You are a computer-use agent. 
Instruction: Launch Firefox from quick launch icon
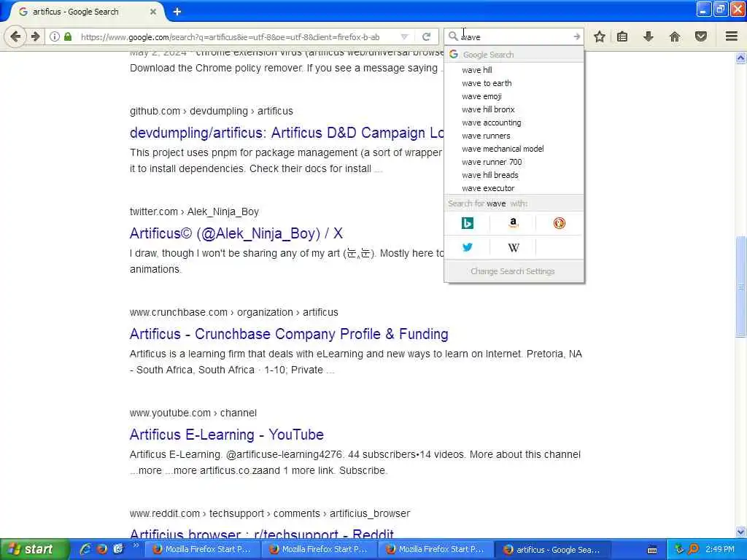click(x=102, y=549)
